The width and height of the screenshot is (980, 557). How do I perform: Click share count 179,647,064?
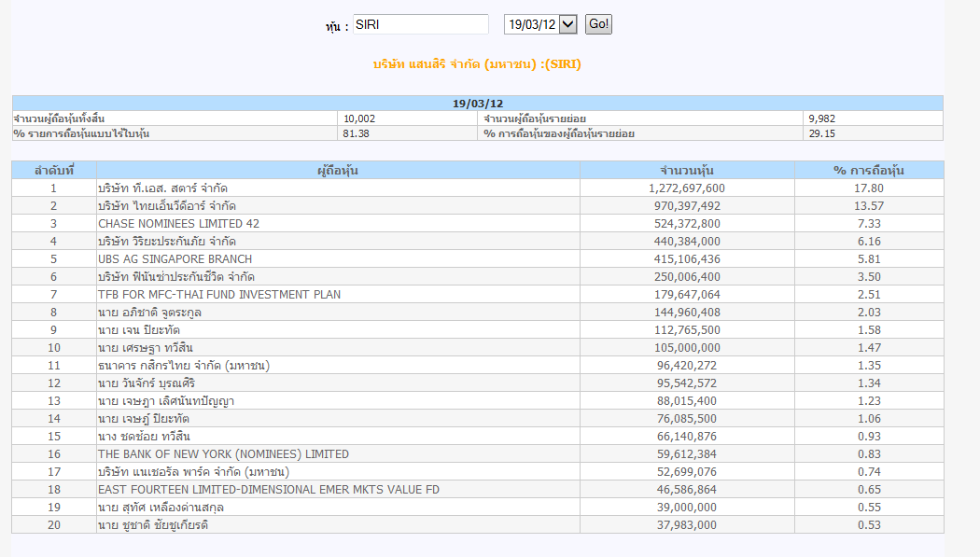pyautogui.click(x=687, y=295)
